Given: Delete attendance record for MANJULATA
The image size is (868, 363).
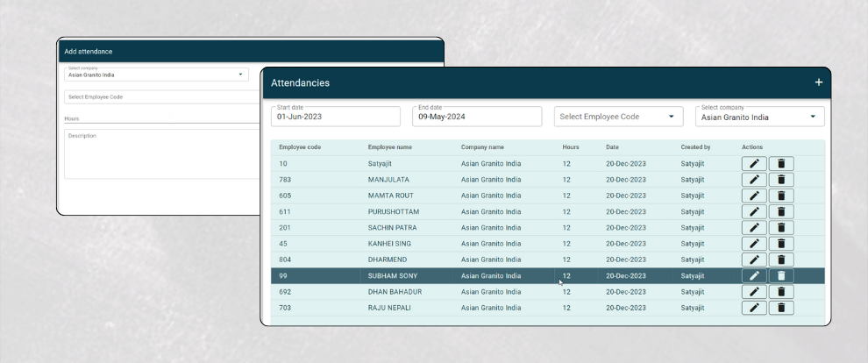Looking at the screenshot, I should tap(780, 180).
